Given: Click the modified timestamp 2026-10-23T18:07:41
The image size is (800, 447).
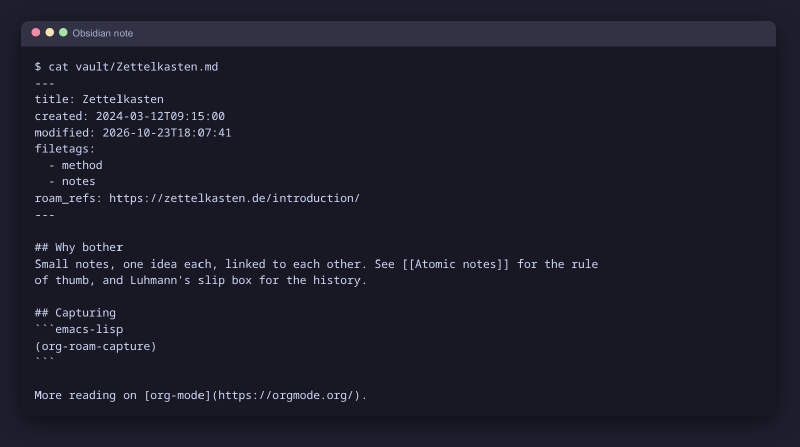Looking at the screenshot, I should [167, 133].
